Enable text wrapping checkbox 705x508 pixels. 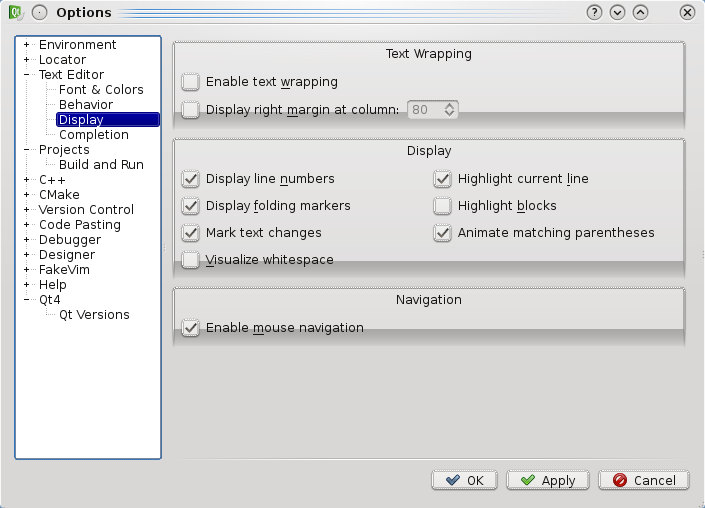click(x=191, y=82)
